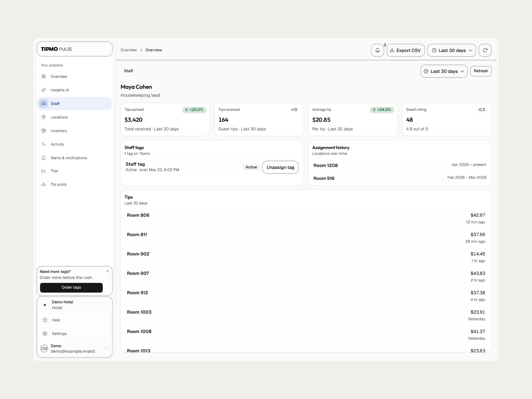Click the Insights AI sparkle icon

44,90
